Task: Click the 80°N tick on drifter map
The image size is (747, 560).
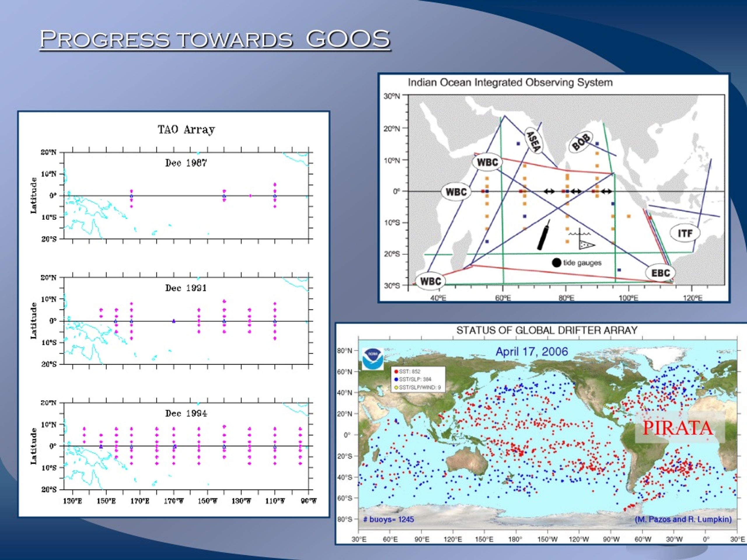Action: click(x=344, y=351)
